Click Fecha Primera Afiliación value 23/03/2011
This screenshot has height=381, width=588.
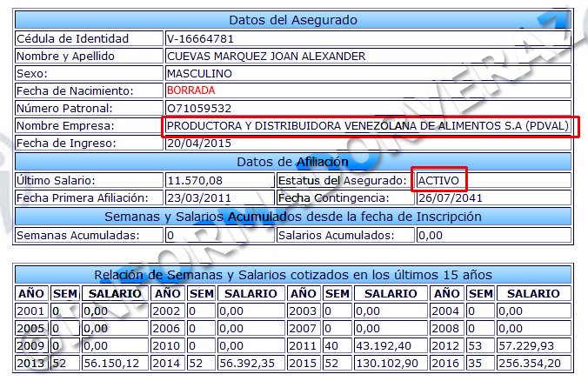coord(199,198)
